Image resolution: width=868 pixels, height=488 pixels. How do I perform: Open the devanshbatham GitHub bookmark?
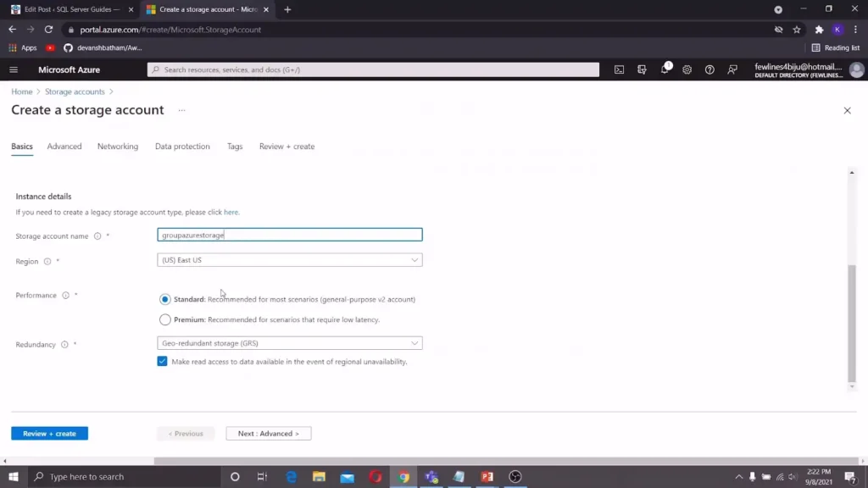[103, 47]
